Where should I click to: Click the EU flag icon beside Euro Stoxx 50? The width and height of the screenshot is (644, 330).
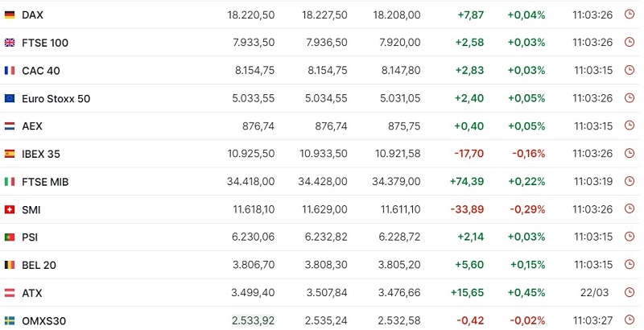[x=10, y=98]
